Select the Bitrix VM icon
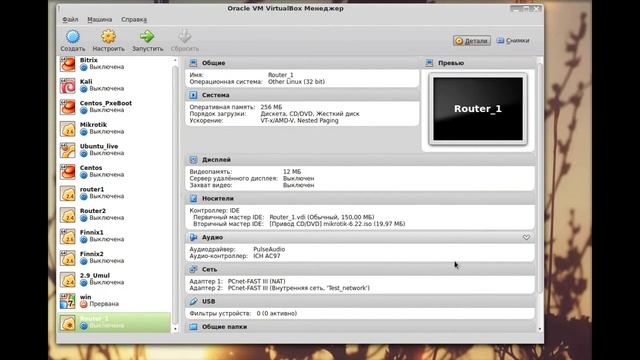The image size is (640, 360). click(68, 64)
